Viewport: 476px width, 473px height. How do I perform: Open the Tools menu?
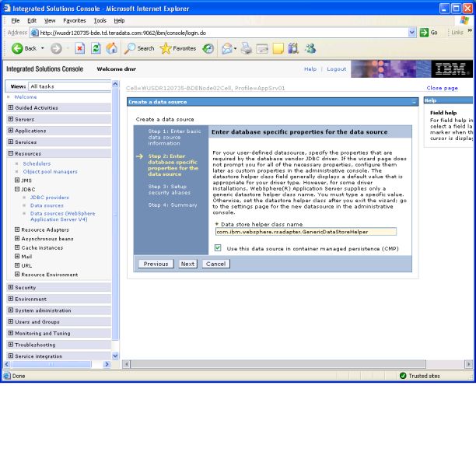coord(100,21)
